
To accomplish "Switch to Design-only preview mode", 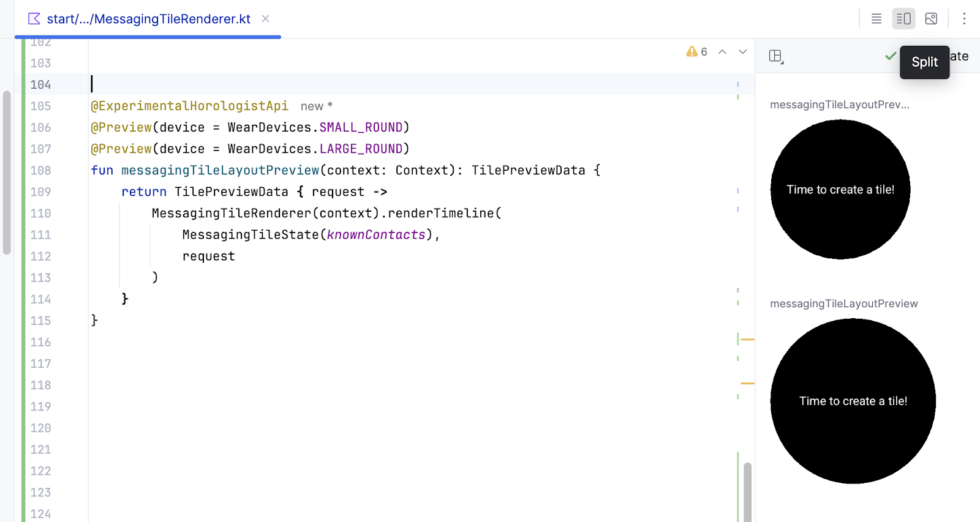I will click(931, 19).
